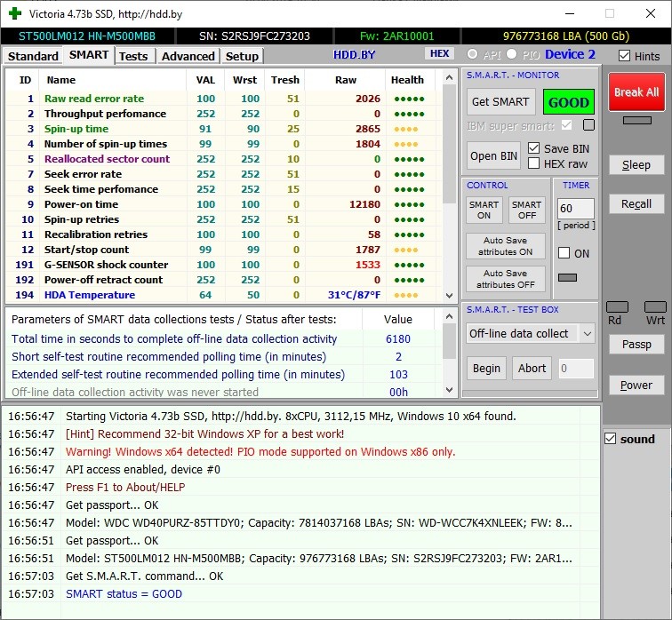Click the SMART status = GOOD log line

[x=124, y=594]
